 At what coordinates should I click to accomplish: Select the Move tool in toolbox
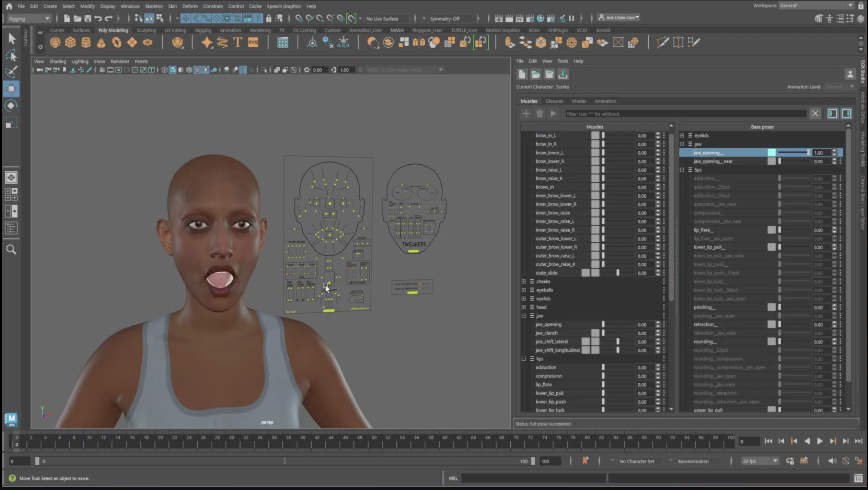[x=11, y=89]
